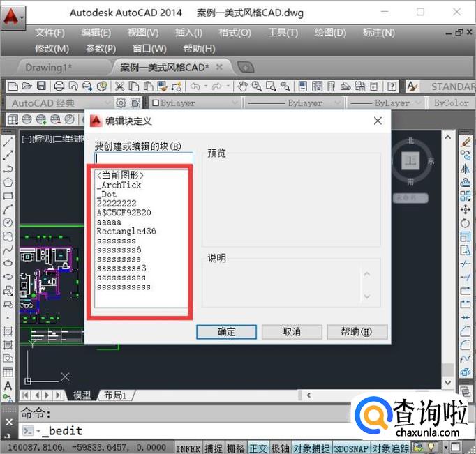Click the vertical scrollbar down arrow of drawing area
The height and width of the screenshot is (454, 476).
point(448,382)
